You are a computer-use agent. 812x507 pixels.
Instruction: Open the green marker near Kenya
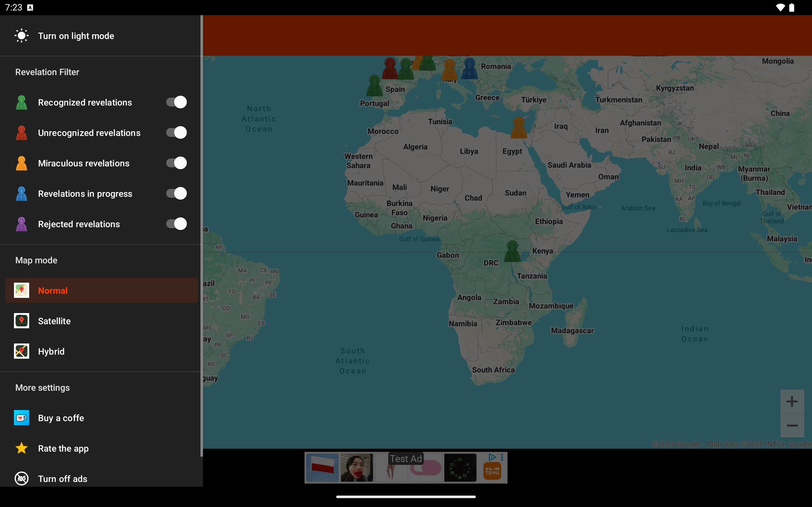tap(512, 251)
